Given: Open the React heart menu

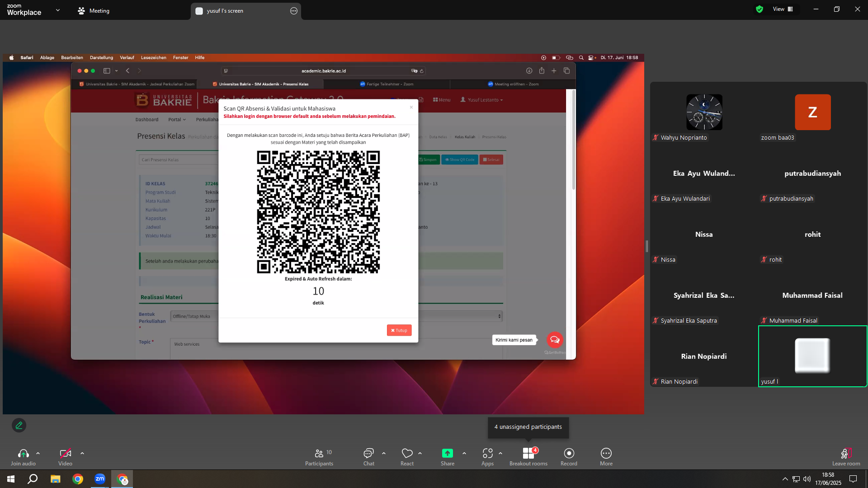Looking at the screenshot, I should tap(407, 453).
